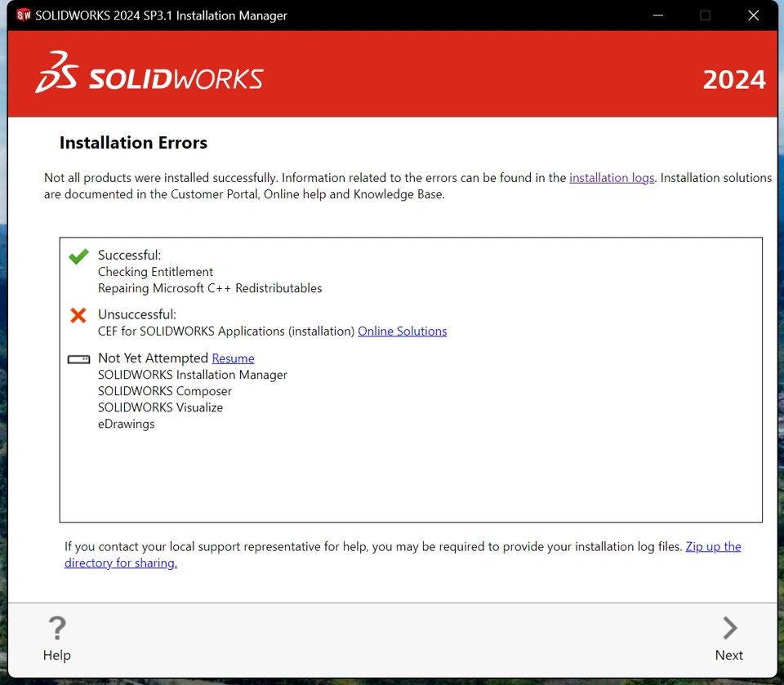The image size is (784, 685).
Task: Select the 'Checking Entitlement' text
Action: (x=155, y=272)
